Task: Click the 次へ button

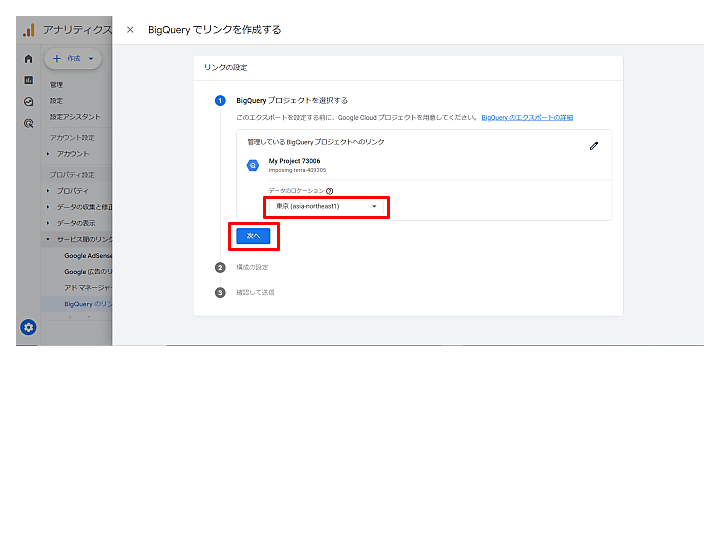Action: pos(253,236)
